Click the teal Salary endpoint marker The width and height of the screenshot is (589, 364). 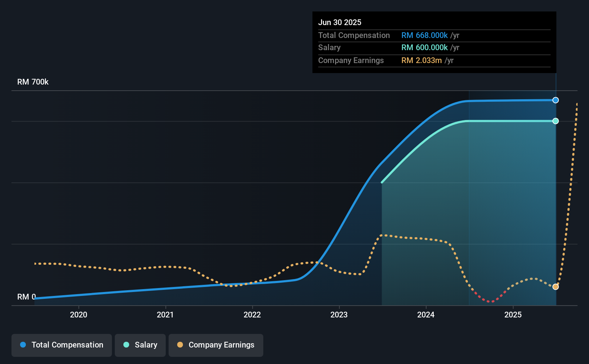coord(556,121)
